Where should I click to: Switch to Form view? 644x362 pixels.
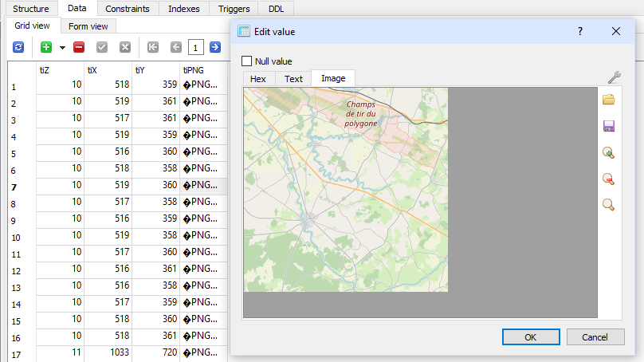click(88, 26)
